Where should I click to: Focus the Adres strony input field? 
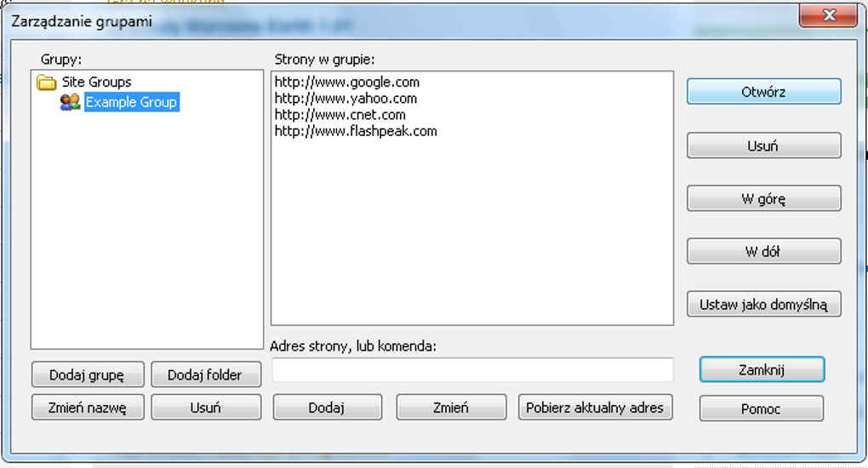(x=472, y=369)
